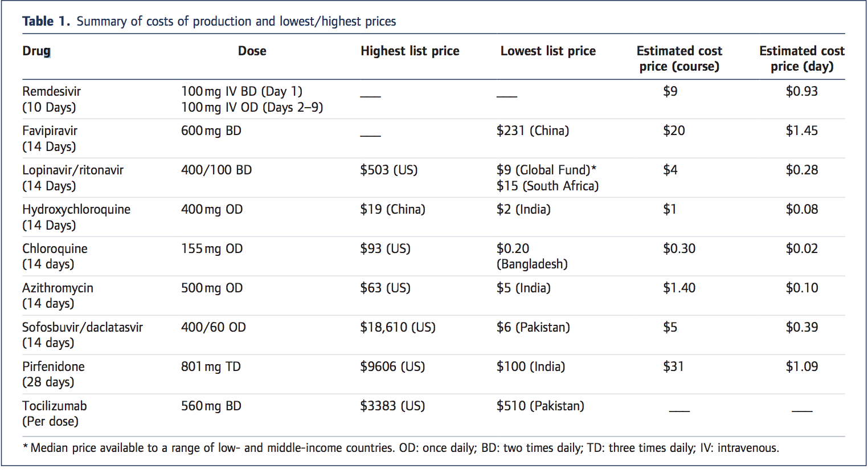Select Estimated cost price (course) header

679,59
